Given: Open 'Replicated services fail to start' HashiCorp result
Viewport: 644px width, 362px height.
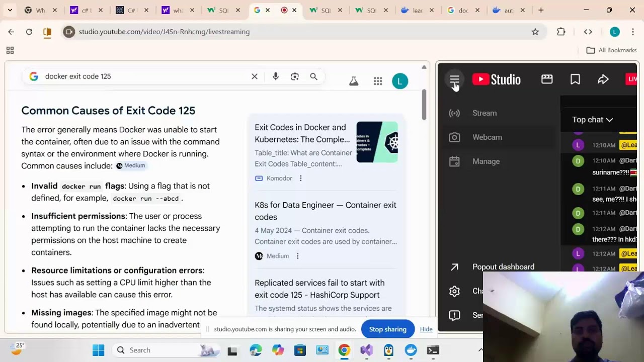Looking at the screenshot, I should (x=319, y=289).
